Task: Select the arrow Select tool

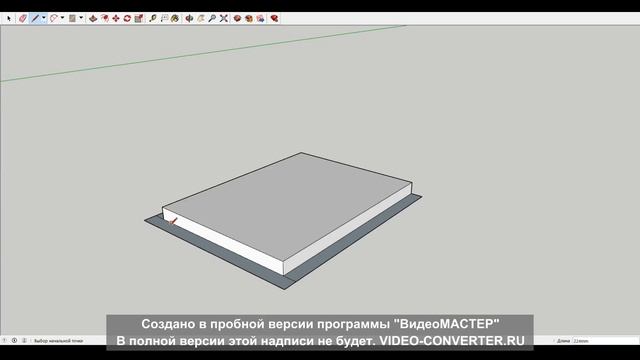Action: pos(9,18)
